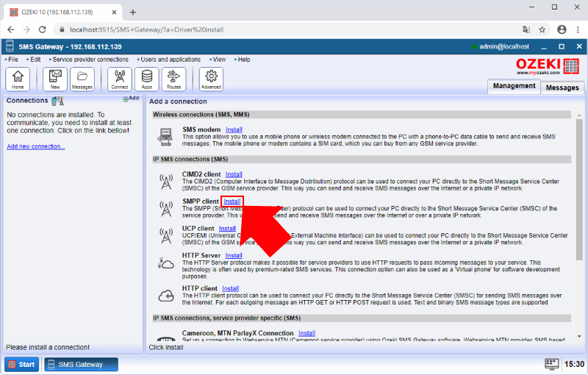Click the OZEKI logo

pos(548,66)
